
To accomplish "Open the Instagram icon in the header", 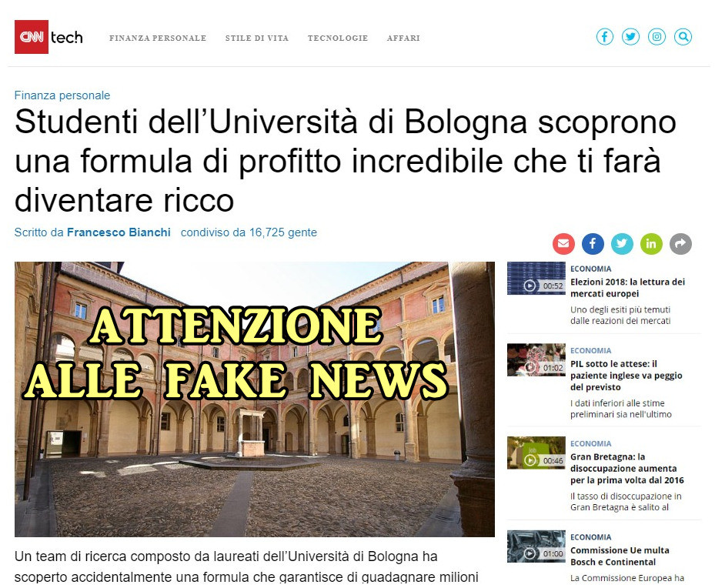I will point(657,37).
